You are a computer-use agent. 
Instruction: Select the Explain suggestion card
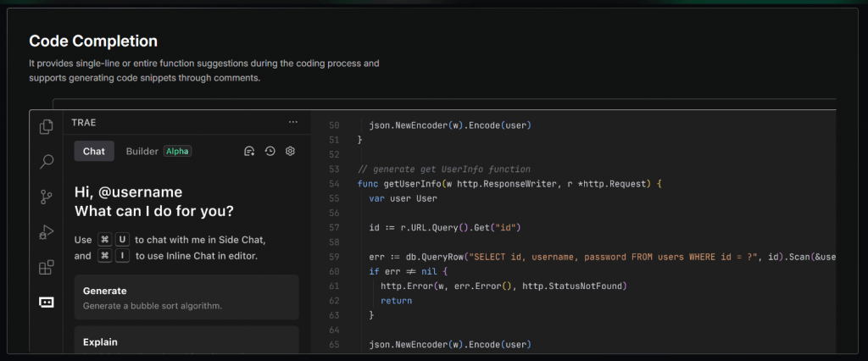click(186, 340)
